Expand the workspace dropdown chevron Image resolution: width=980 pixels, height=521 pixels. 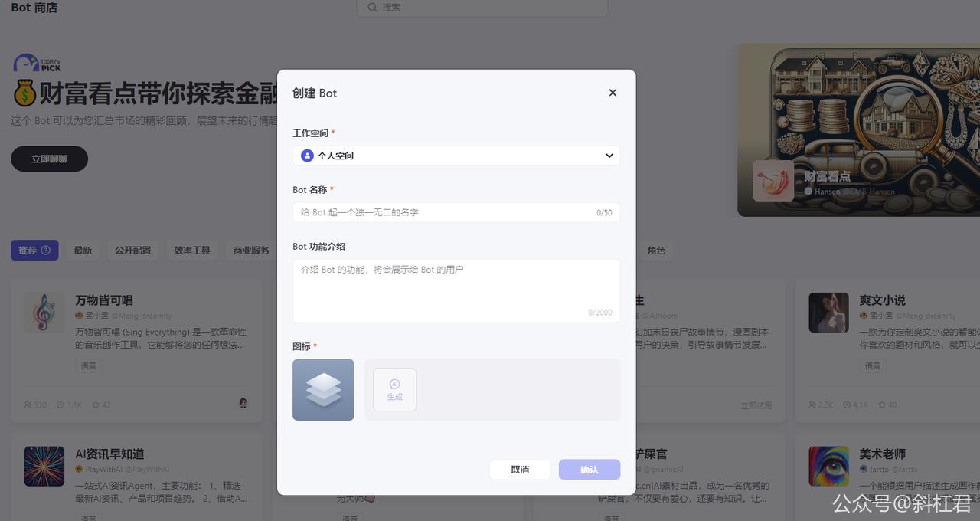pos(609,156)
